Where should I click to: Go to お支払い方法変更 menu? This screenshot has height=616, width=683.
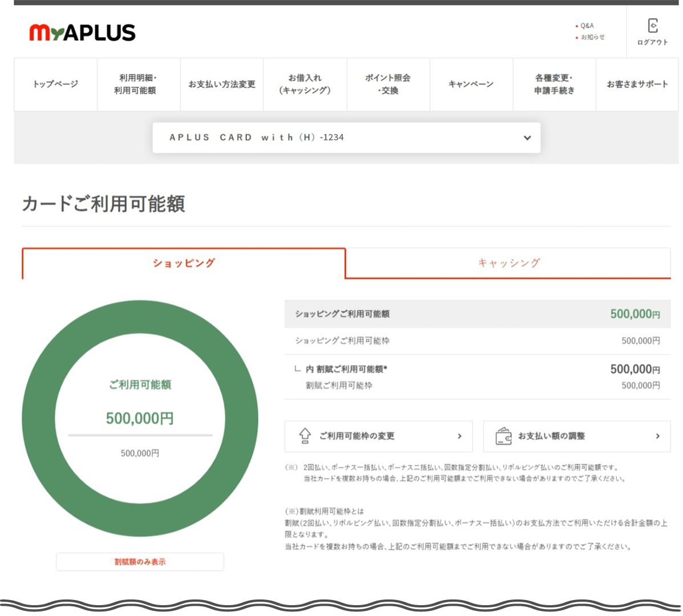click(x=221, y=84)
